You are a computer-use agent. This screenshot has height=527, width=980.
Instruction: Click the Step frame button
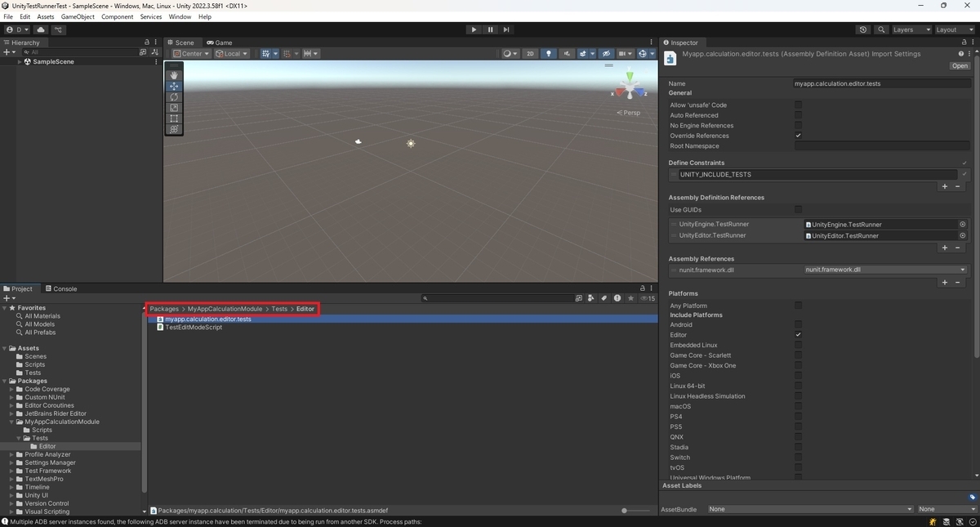[506, 29]
